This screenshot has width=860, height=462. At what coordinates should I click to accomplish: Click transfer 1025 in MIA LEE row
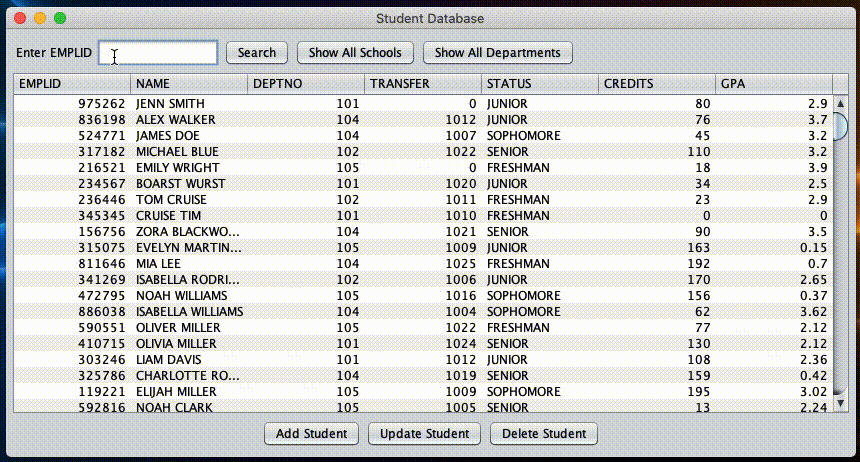(x=423, y=263)
